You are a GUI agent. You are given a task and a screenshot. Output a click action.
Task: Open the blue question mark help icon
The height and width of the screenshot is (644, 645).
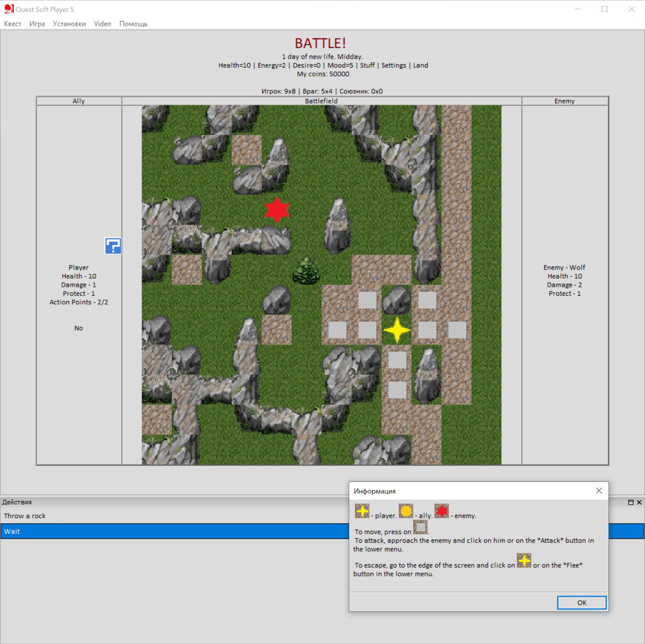(113, 246)
